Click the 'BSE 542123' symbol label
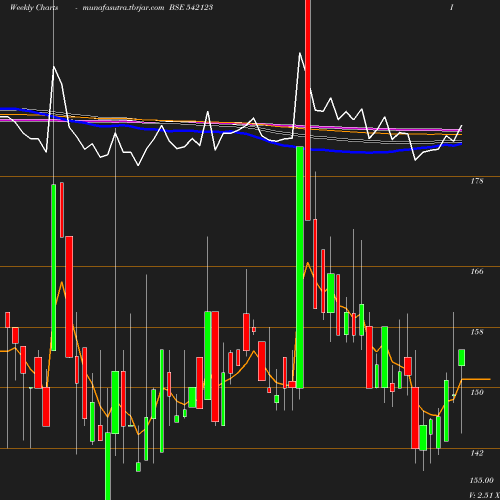Viewport: 500px width, 500px height. (191, 7)
